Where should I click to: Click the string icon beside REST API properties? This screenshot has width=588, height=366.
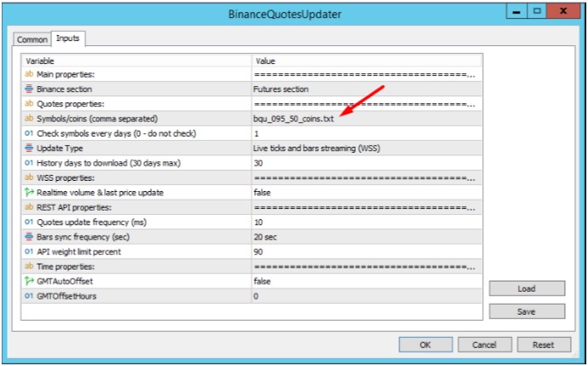(x=29, y=207)
